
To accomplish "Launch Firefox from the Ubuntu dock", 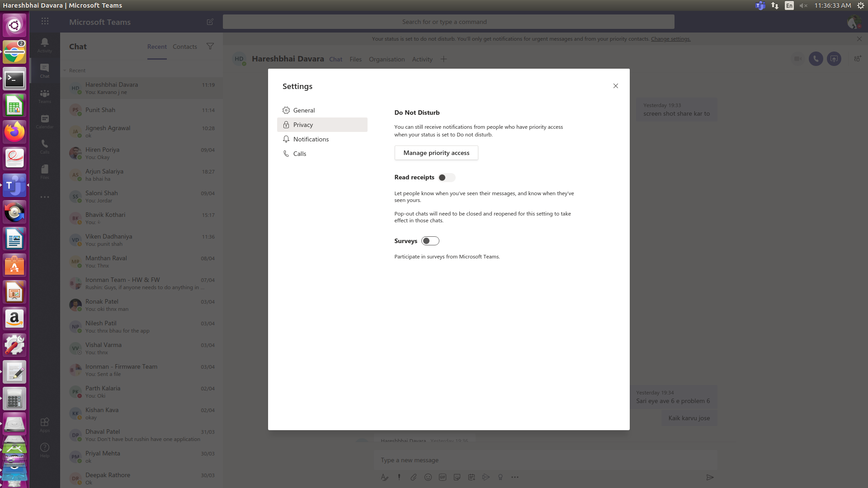I will [x=14, y=132].
